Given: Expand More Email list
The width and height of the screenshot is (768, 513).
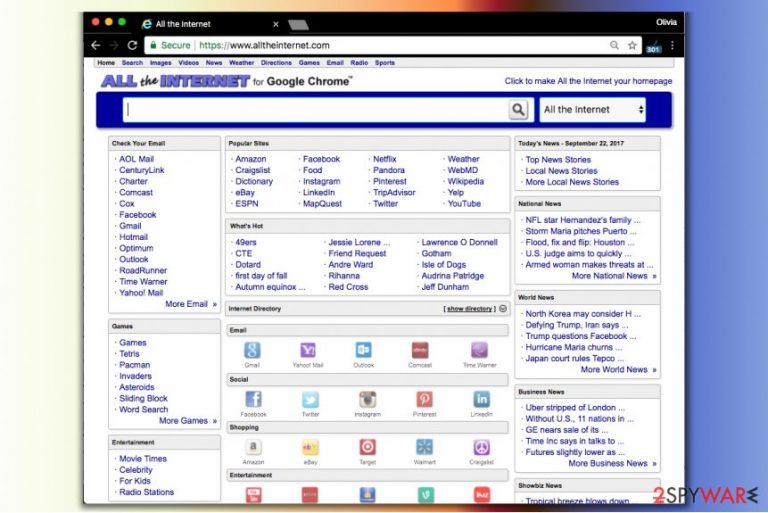Looking at the screenshot, I should [191, 304].
